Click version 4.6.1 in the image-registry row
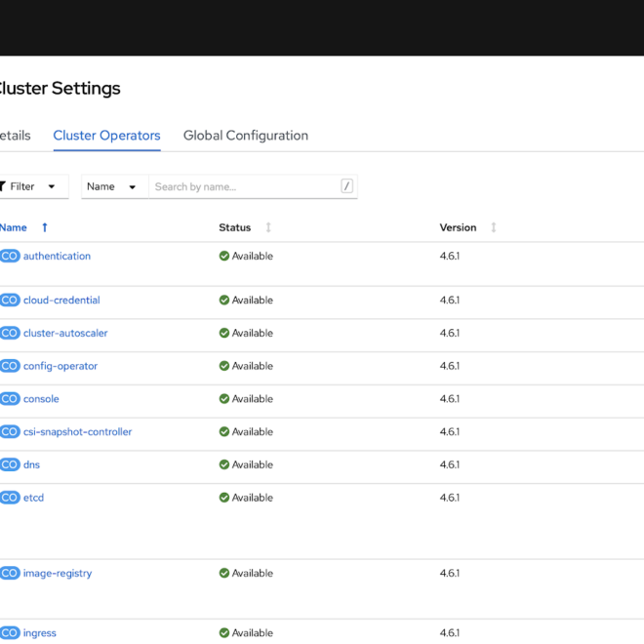 pyautogui.click(x=450, y=573)
